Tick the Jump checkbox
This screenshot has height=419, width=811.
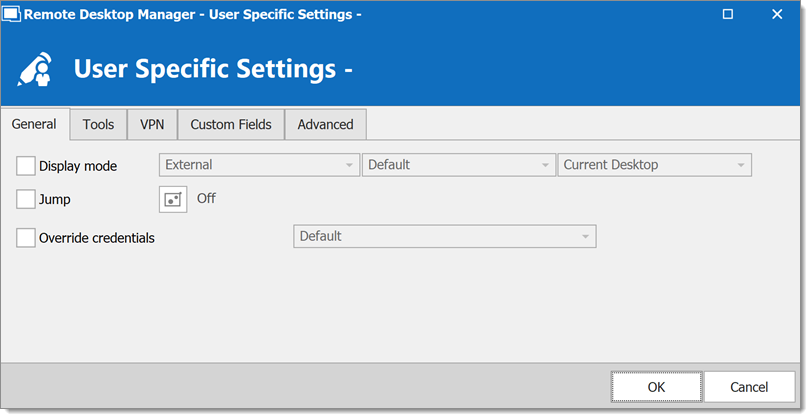[x=26, y=199]
